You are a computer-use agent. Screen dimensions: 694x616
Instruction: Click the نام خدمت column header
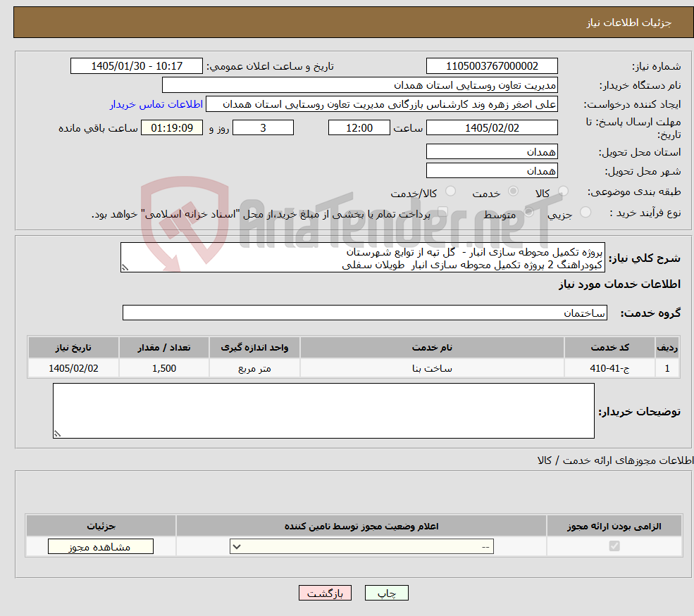(432, 348)
